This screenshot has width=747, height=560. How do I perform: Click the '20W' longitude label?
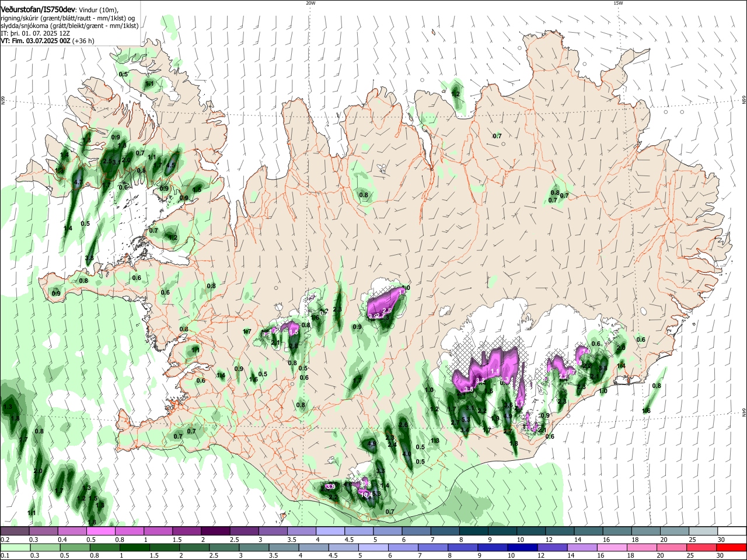(310, 3)
